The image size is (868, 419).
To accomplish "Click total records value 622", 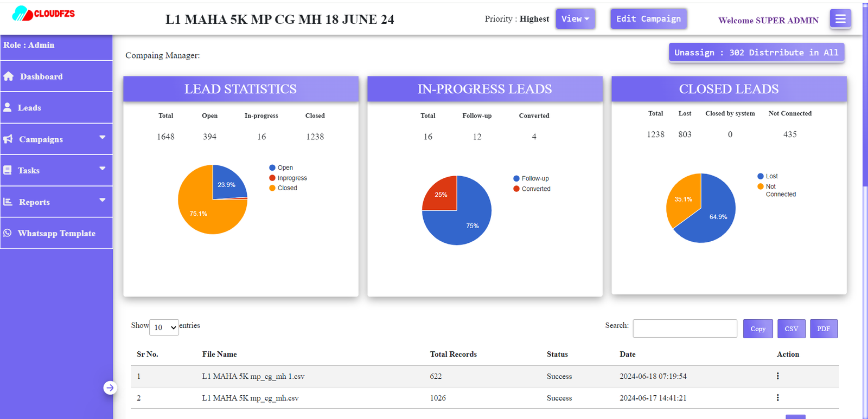I will [436, 376].
